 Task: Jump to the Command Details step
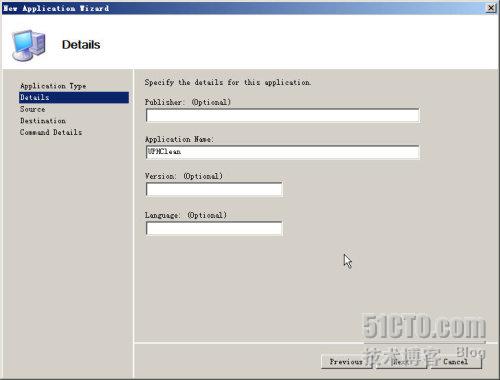[x=51, y=132]
